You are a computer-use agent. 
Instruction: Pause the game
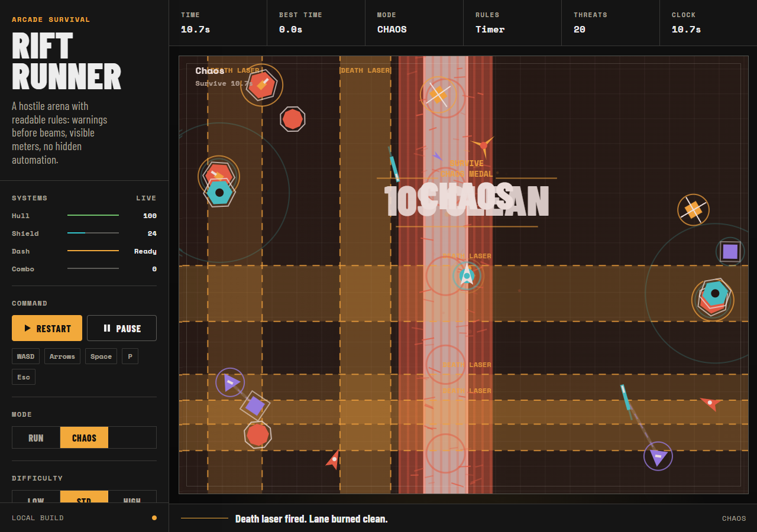pyautogui.click(x=122, y=328)
